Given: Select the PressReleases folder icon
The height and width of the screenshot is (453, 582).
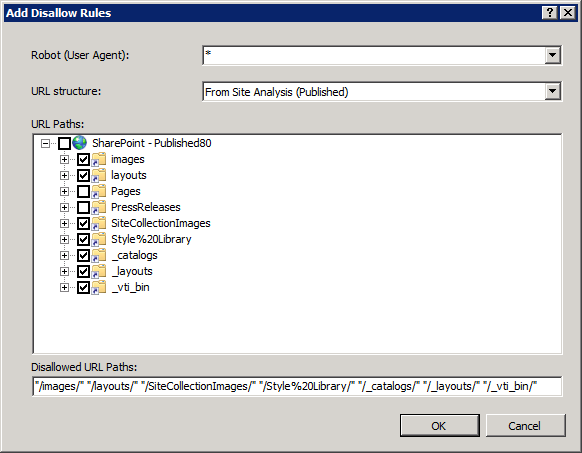Looking at the screenshot, I should pyautogui.click(x=99, y=207).
